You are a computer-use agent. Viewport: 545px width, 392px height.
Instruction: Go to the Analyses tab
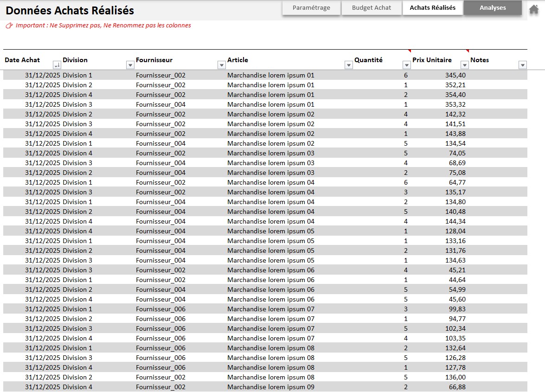point(493,8)
